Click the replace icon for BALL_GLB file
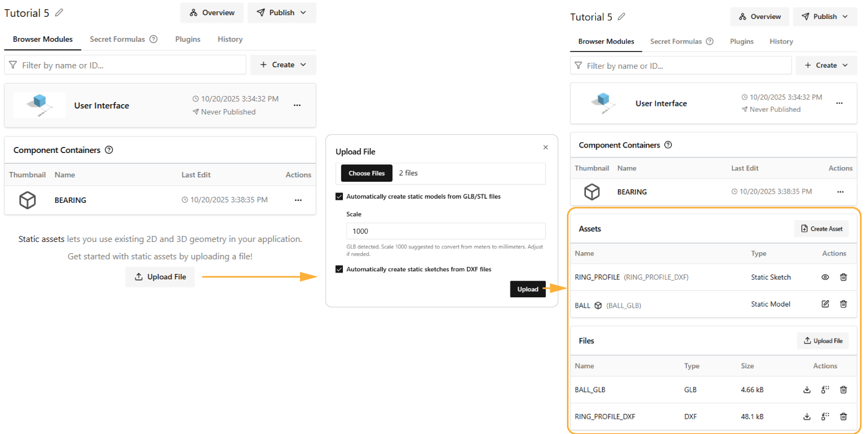 (825, 390)
